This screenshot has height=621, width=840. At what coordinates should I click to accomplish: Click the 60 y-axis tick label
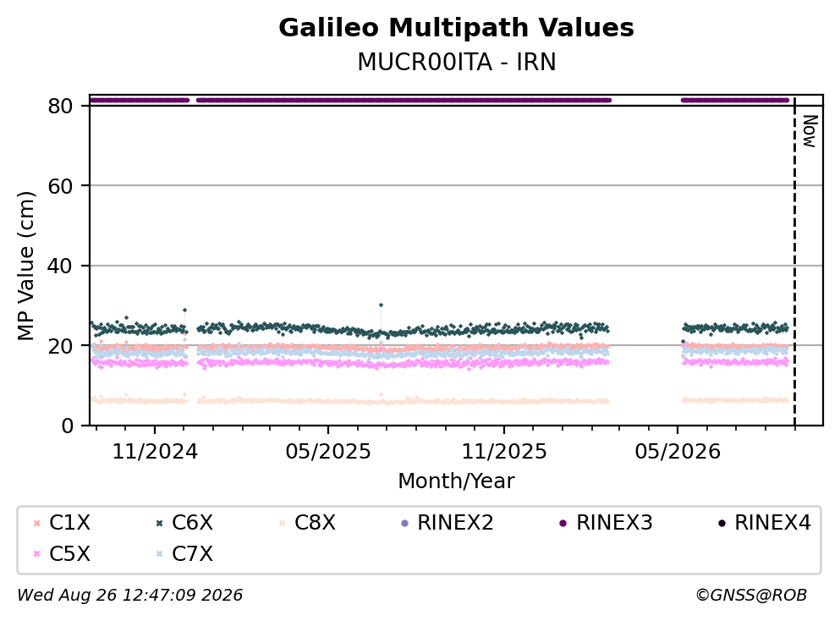(x=60, y=186)
